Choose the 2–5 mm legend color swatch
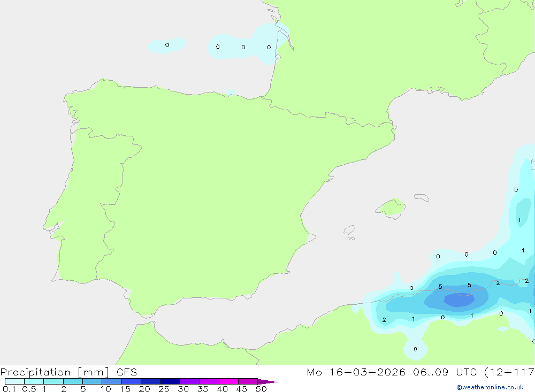 pyautogui.click(x=73, y=381)
